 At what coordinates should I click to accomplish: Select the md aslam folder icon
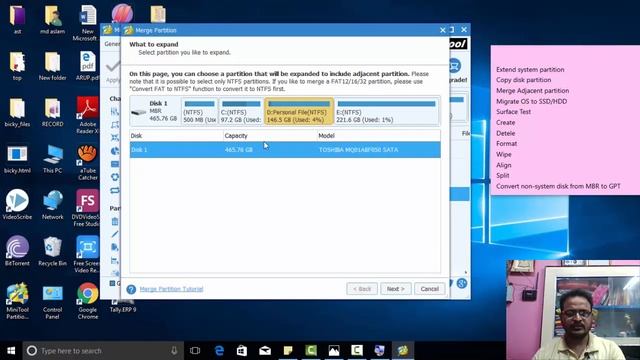[x=53, y=19]
